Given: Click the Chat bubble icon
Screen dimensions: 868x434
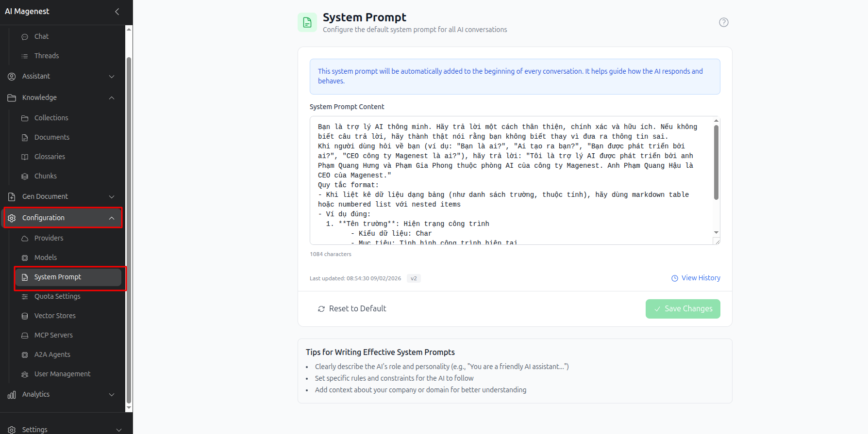Looking at the screenshot, I should [x=25, y=37].
